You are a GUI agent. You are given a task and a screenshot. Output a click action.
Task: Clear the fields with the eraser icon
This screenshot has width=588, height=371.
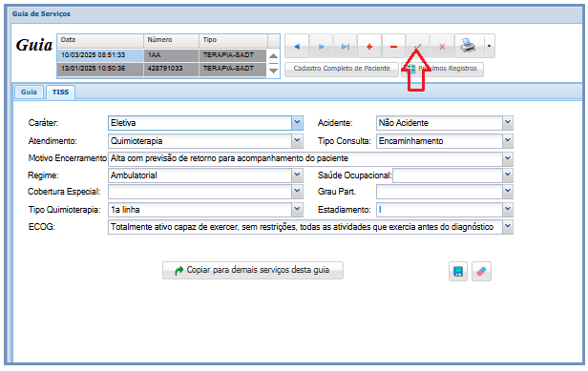[x=481, y=271]
